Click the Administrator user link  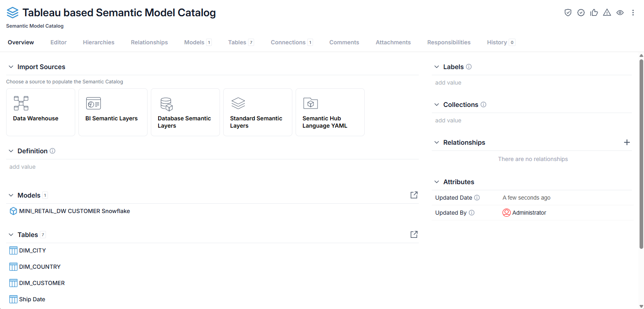pos(529,213)
